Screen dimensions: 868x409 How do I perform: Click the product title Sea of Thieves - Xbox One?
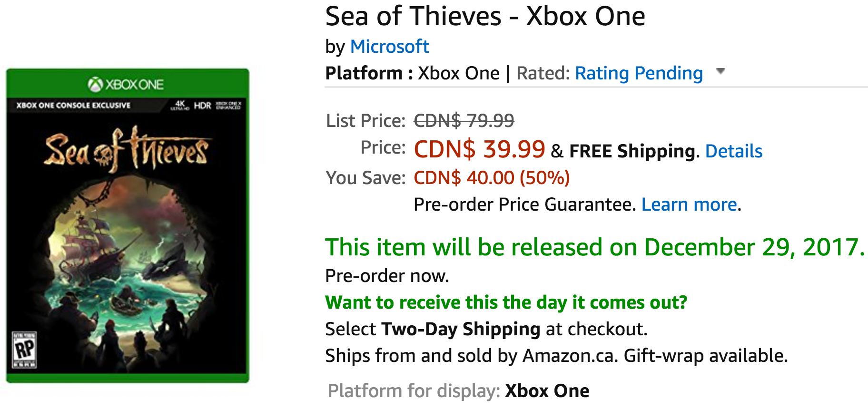[485, 16]
